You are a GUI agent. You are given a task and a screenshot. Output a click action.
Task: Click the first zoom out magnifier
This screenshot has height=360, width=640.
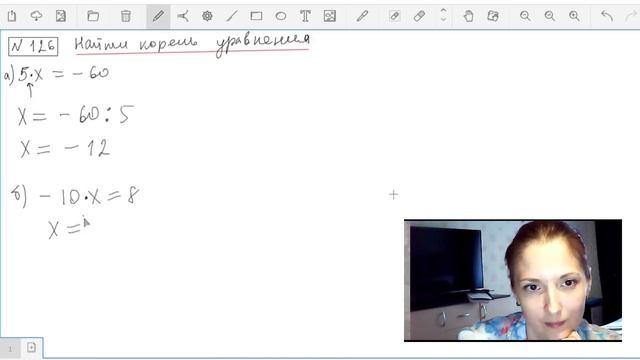click(x=525, y=16)
